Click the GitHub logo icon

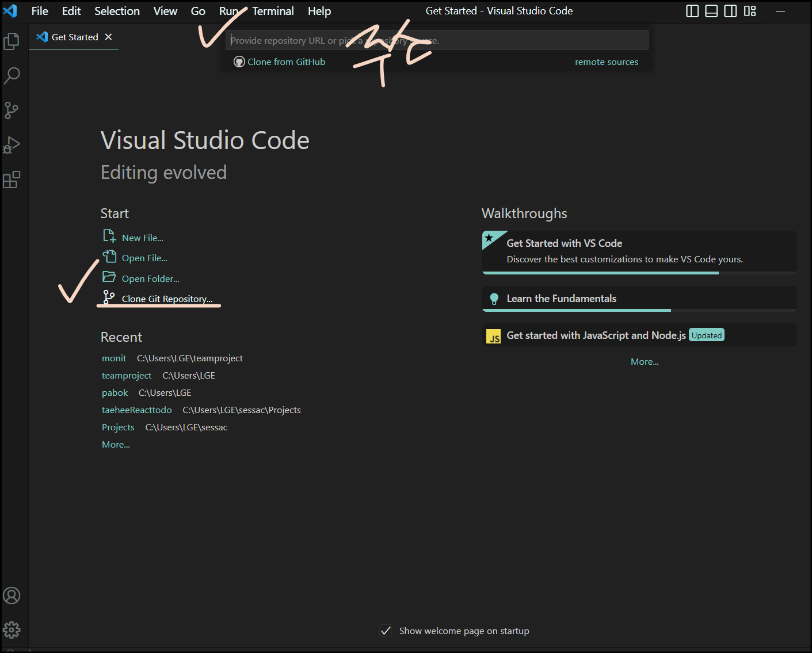239,62
